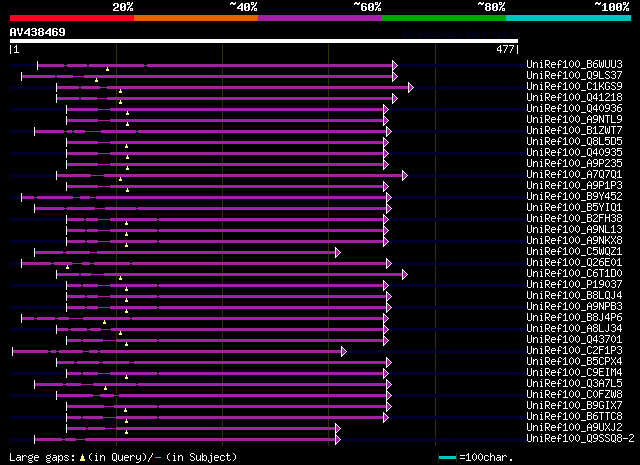Select the UniRef100_B1ZWT7 label
This screenshot has height=465, width=640.
click(574, 131)
